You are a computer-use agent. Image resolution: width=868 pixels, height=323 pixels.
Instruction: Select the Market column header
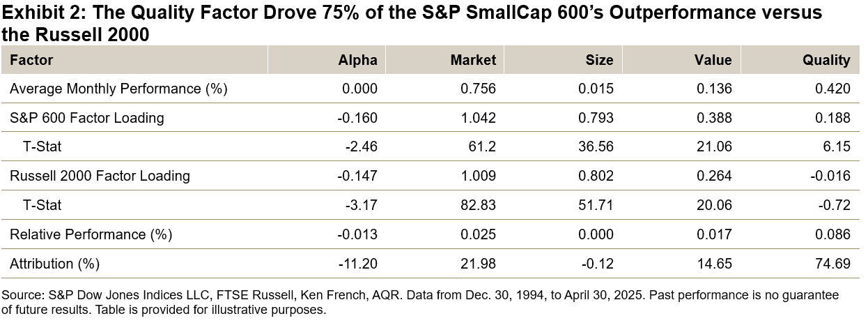473,60
